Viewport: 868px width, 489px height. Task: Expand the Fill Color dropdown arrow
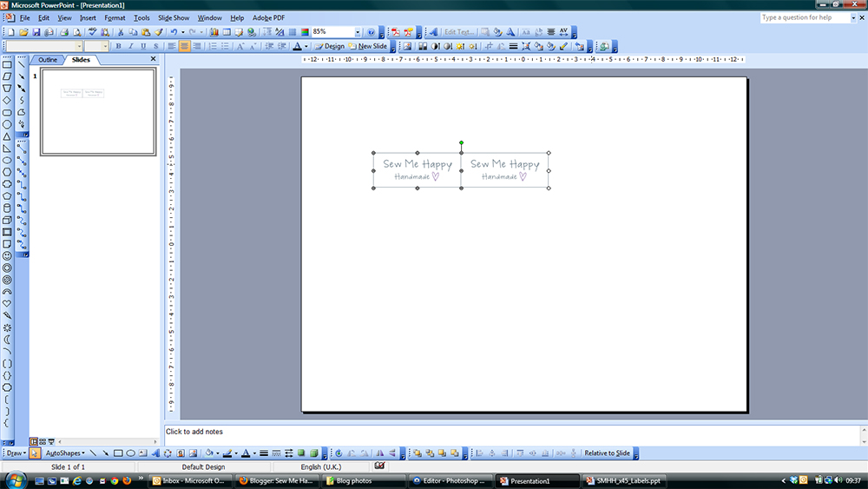tap(217, 453)
